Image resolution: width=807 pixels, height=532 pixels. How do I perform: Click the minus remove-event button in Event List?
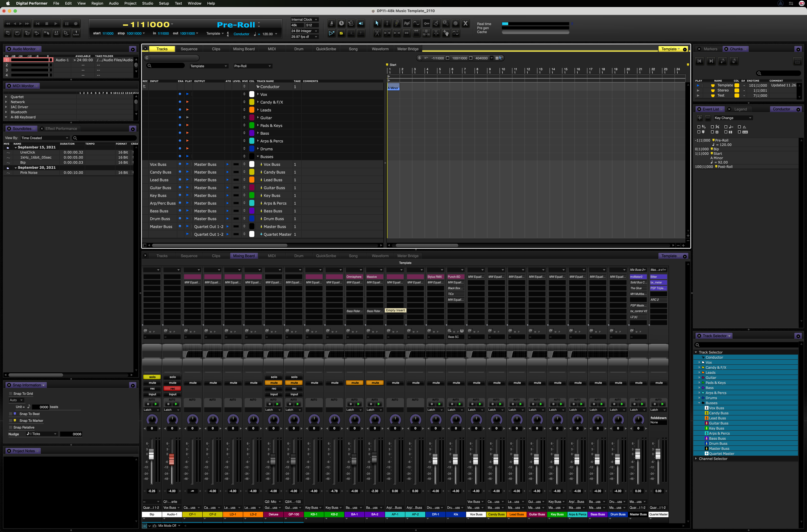pos(708,118)
